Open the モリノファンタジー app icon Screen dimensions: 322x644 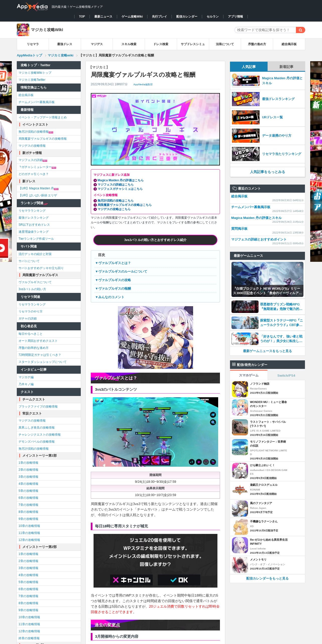(240, 447)
